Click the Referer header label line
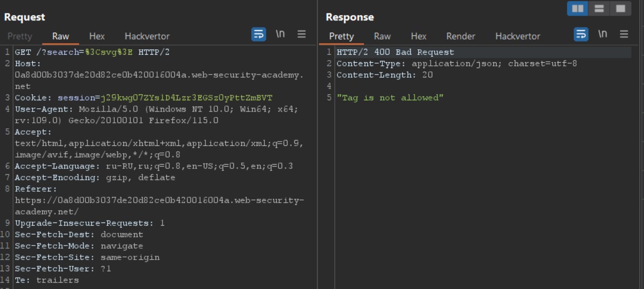This screenshot has width=644, height=289. pyautogui.click(x=36, y=189)
